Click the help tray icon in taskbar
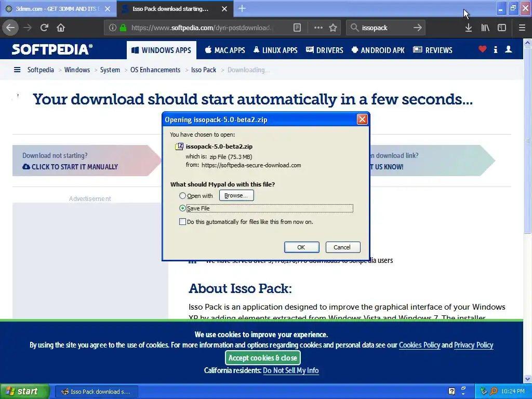The width and height of the screenshot is (532, 399). point(451,391)
